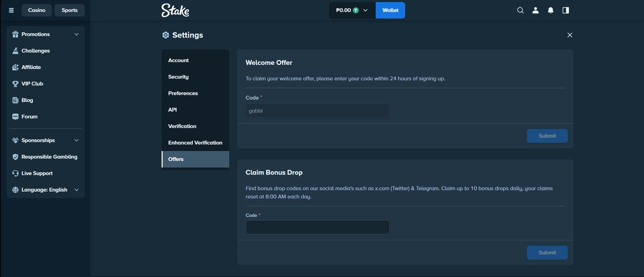Viewport: 644px width, 277px height.
Task: Open the Preferences settings tab
Action: tap(195, 93)
